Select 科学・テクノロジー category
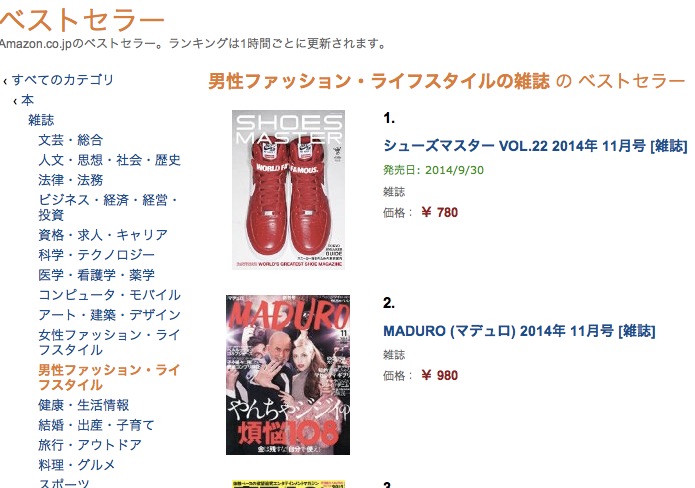695x488 pixels. point(97,255)
